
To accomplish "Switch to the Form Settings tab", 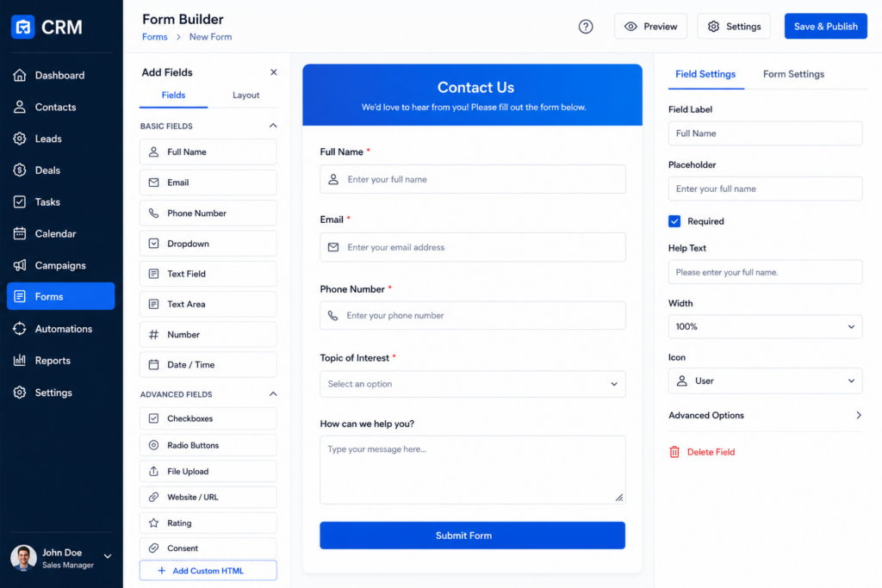I will 793,74.
